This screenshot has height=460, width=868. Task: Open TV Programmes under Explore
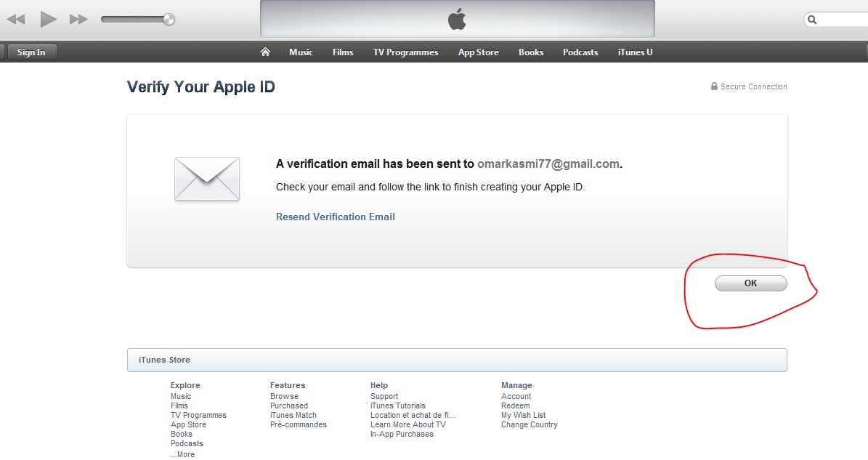pos(199,415)
